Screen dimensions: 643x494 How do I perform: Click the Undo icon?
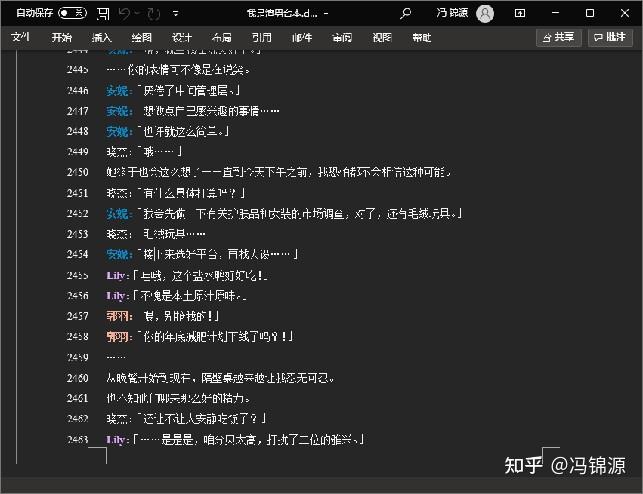click(x=124, y=14)
